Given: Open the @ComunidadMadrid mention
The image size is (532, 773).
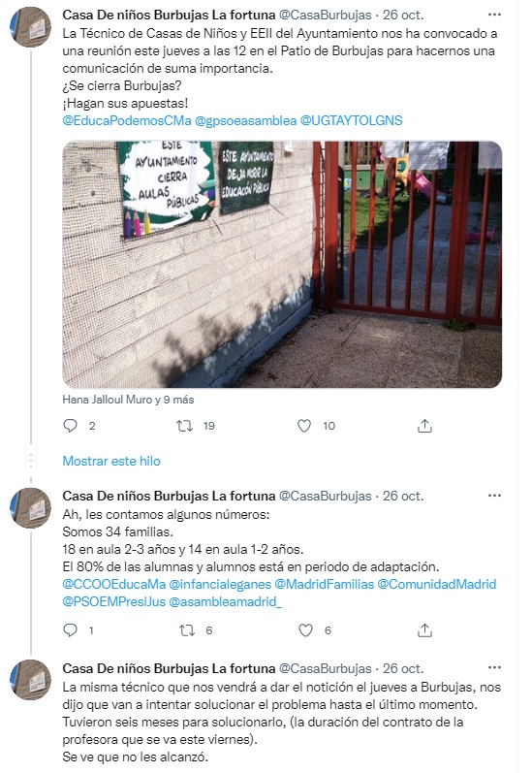Looking at the screenshot, I should (436, 584).
